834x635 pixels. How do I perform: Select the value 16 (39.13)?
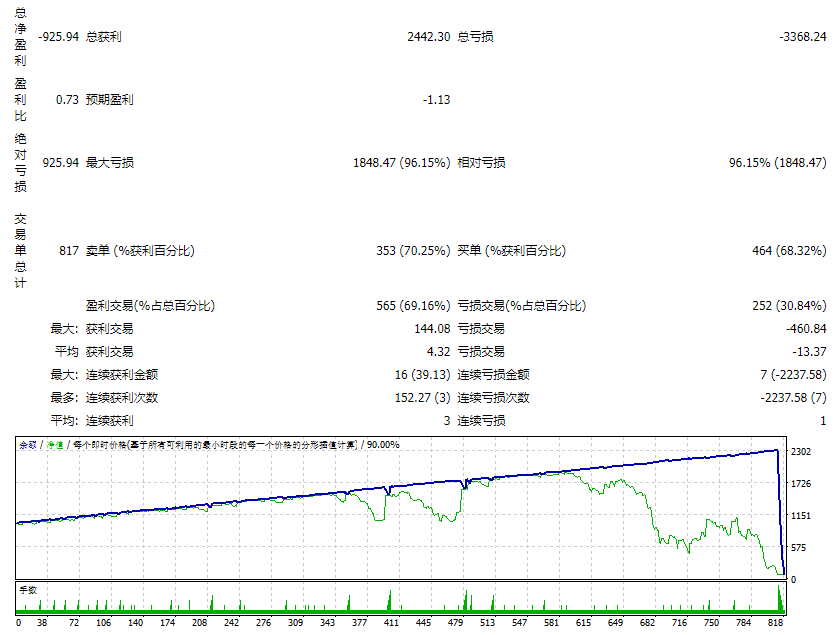422,374
